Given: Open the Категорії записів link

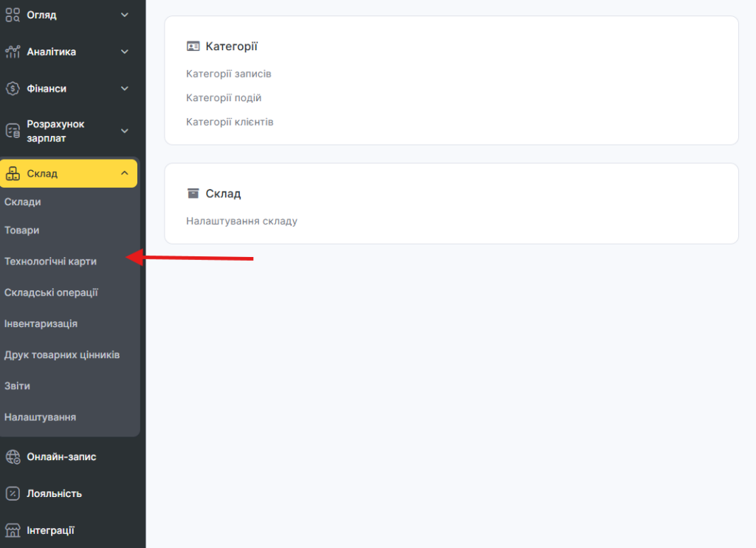Looking at the screenshot, I should [x=229, y=74].
